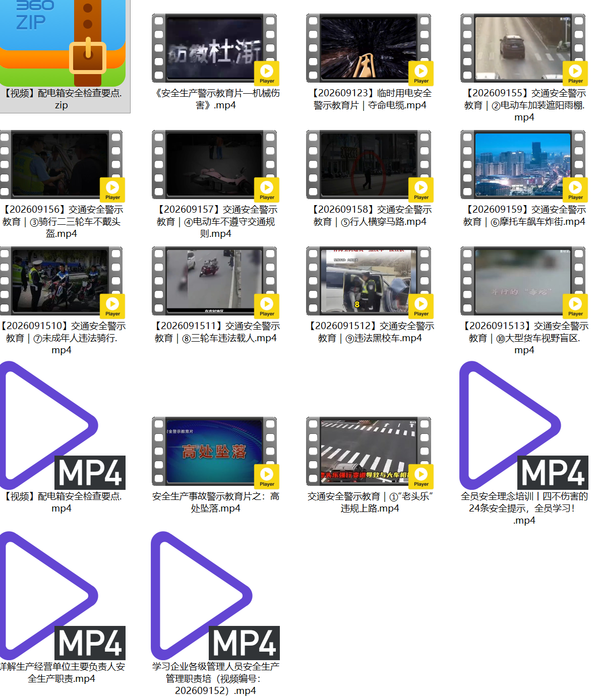Select the 360 ZIP archive 配电箱安全检查要点.zip
The image size is (598, 700).
pos(62,43)
